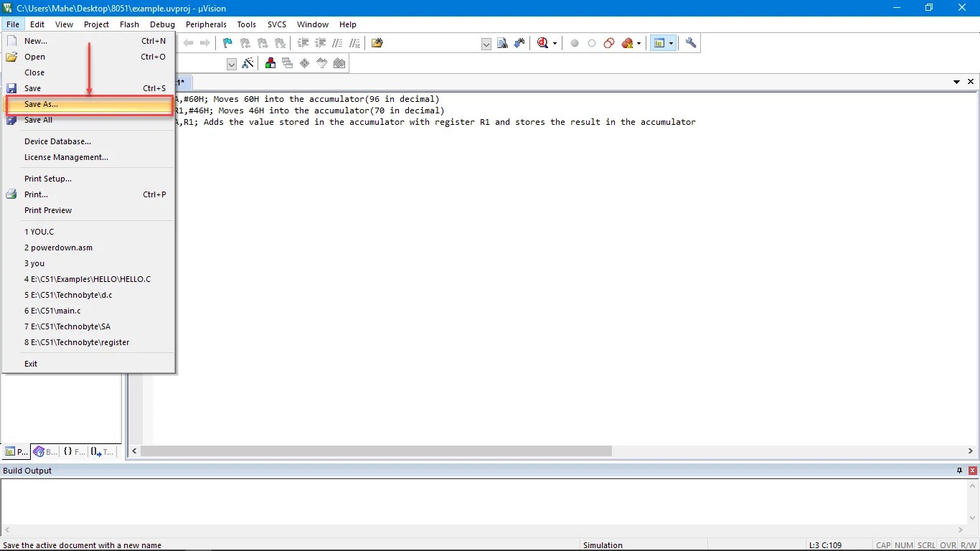Image resolution: width=980 pixels, height=551 pixels.
Task: Open recent file powerdown.asm from File menu
Action: pos(58,248)
